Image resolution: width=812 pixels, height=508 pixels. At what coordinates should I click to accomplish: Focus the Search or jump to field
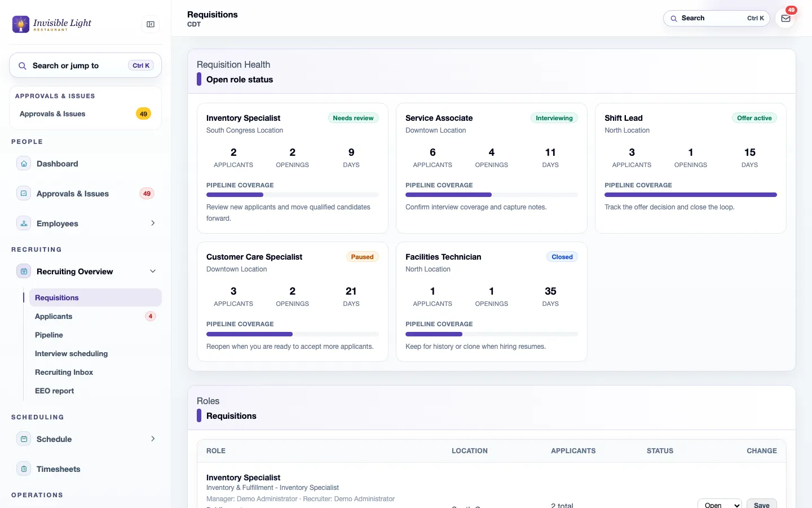pyautogui.click(x=85, y=65)
